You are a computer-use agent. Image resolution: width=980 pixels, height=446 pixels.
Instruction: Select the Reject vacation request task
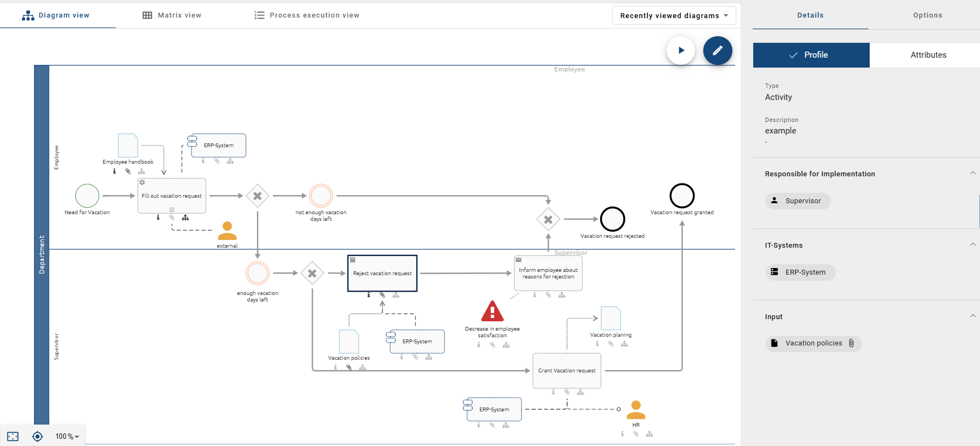point(382,273)
